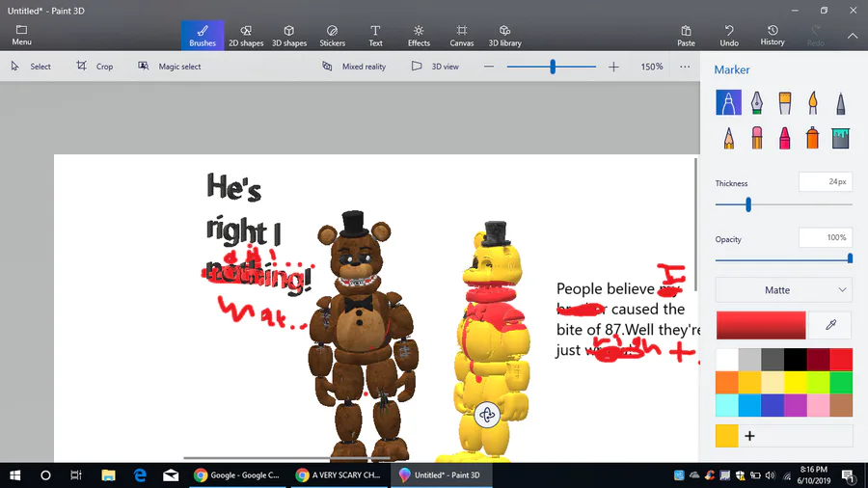Select the Watercolor brush
The image size is (868, 488).
(813, 102)
